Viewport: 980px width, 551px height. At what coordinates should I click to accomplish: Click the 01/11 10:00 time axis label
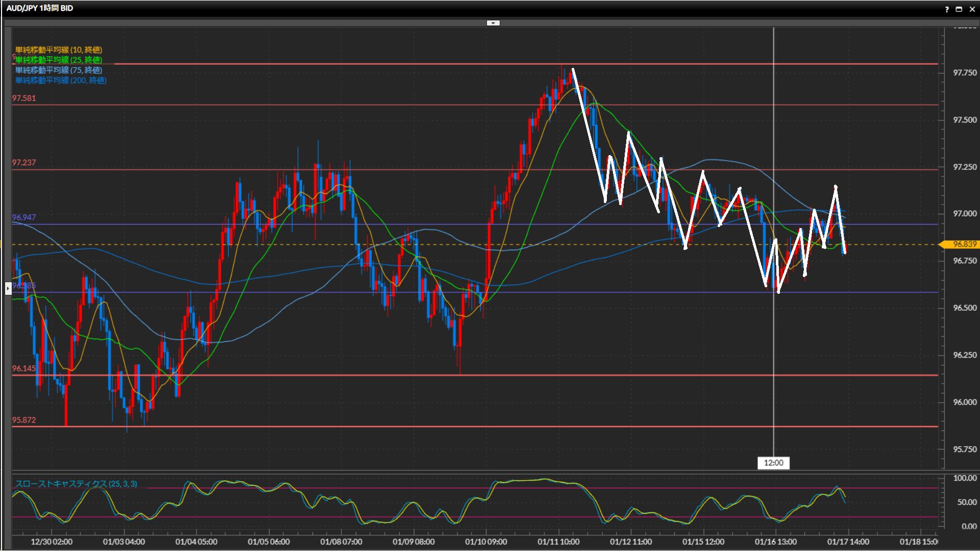coord(558,542)
